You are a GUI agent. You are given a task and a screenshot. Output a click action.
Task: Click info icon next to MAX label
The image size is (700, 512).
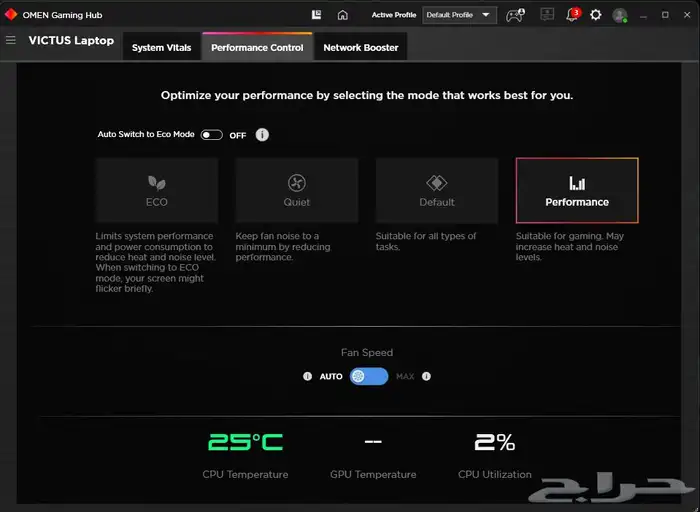point(426,377)
